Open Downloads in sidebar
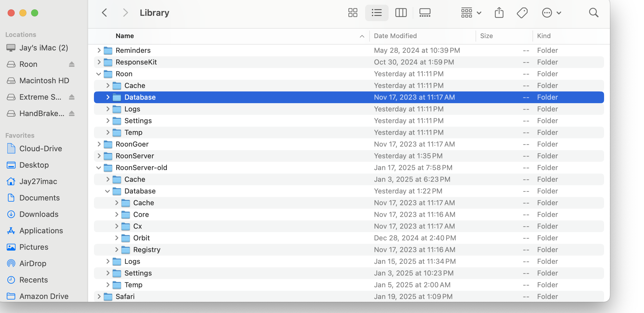Image resolution: width=644 pixels, height=313 pixels. point(33,214)
